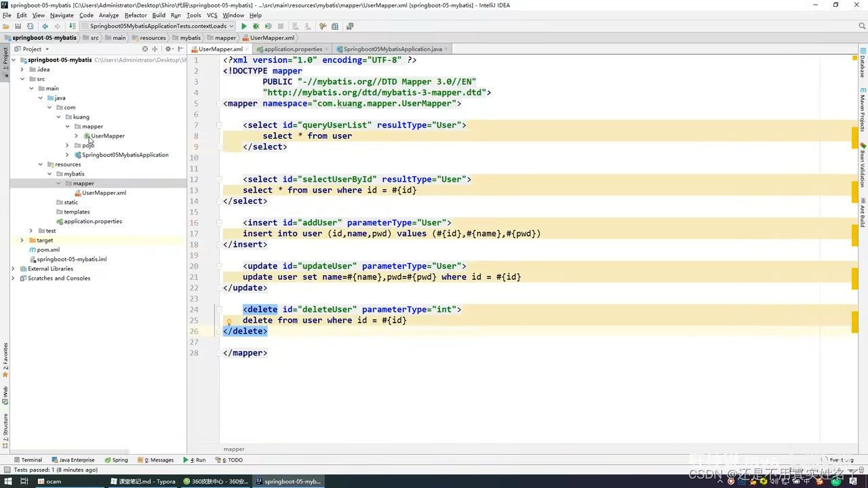Screen dimensions: 868x488
Task: Close the UserMapper.xml editor tab
Action: click(248, 49)
